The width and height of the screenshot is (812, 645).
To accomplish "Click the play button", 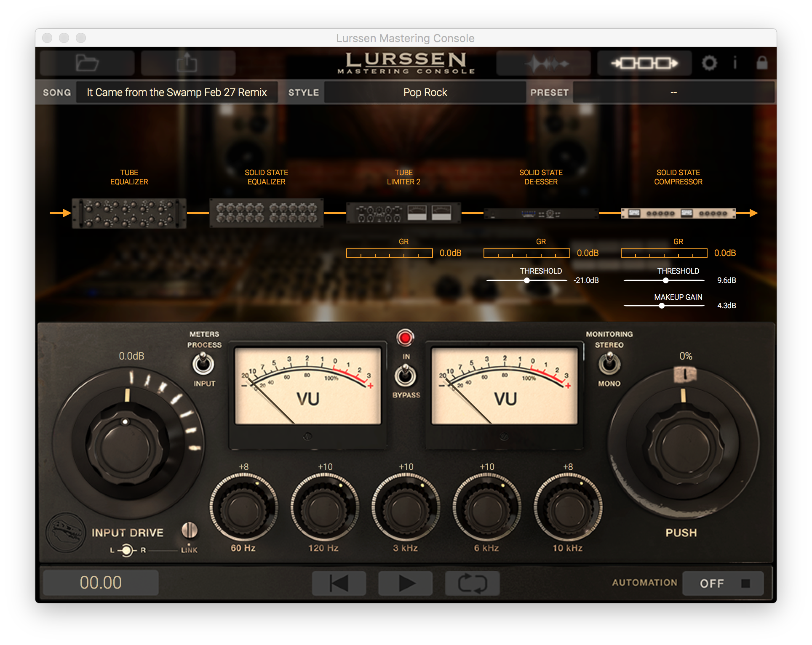I will coord(405,583).
